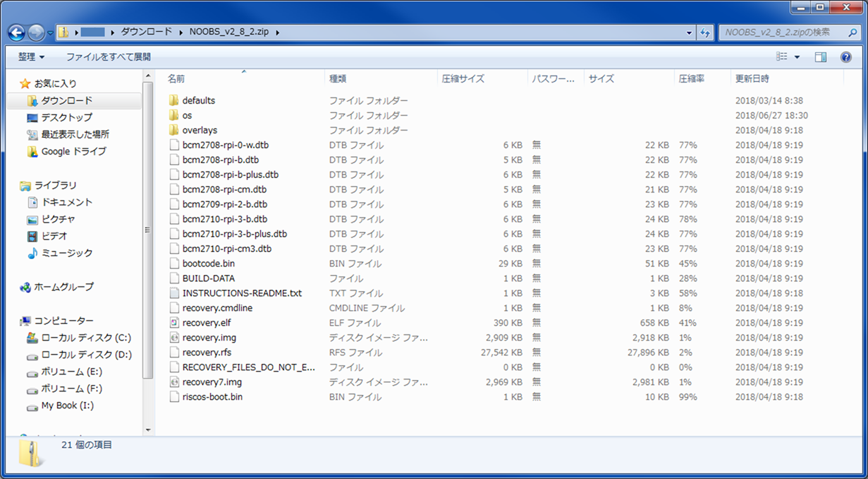Open ローカル ディスク (C:) in navigation pane
The height and width of the screenshot is (479, 868).
click(86, 338)
